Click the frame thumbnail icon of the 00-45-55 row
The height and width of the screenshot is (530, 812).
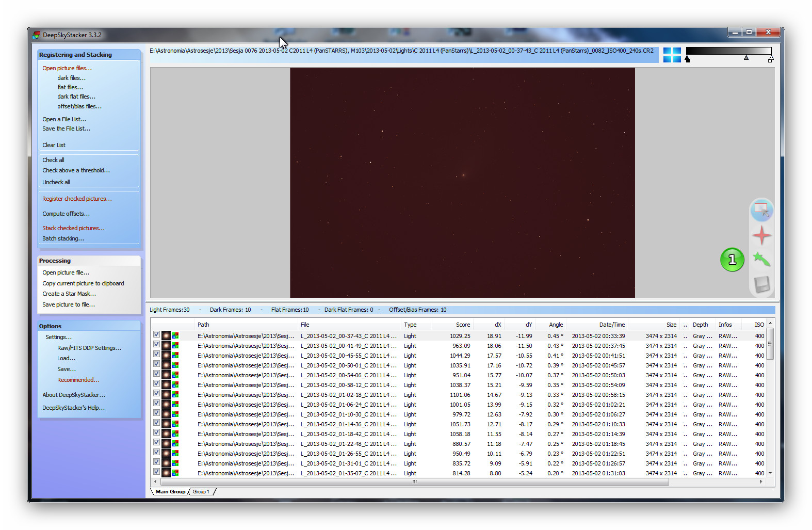click(x=166, y=355)
